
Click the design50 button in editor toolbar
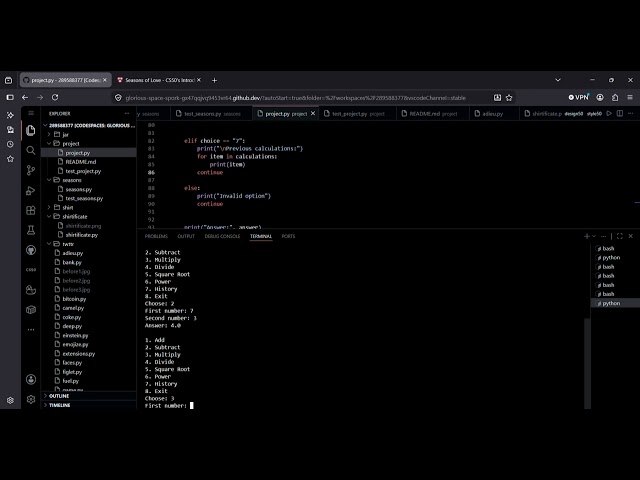pyautogui.click(x=573, y=113)
